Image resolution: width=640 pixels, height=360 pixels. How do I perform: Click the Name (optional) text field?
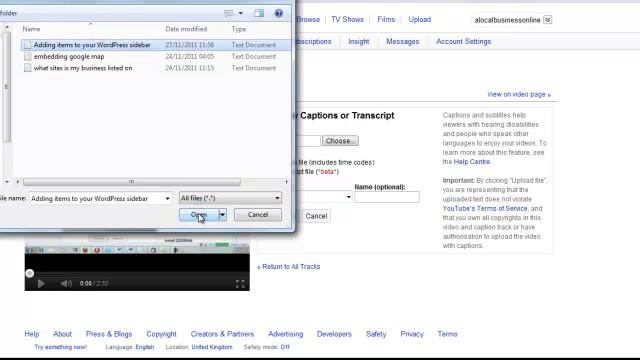387,197
